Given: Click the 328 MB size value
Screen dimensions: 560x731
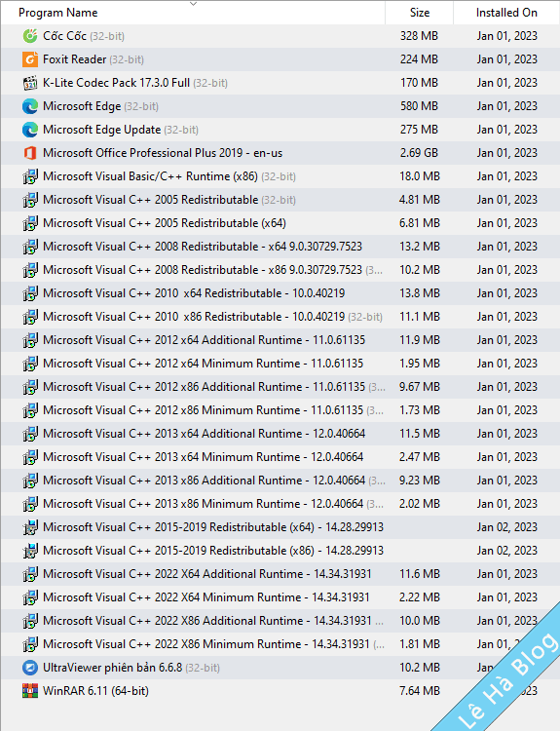Looking at the screenshot, I should 419,36.
